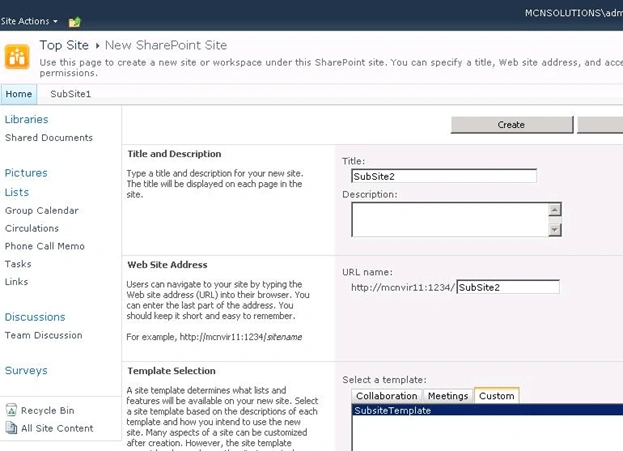Click the All Site Content icon
Screen dimensions: 623x451
pyautogui.click(x=12, y=428)
